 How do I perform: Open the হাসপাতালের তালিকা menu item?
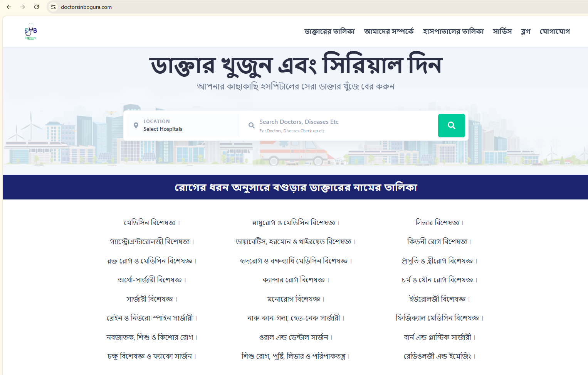[x=453, y=32]
